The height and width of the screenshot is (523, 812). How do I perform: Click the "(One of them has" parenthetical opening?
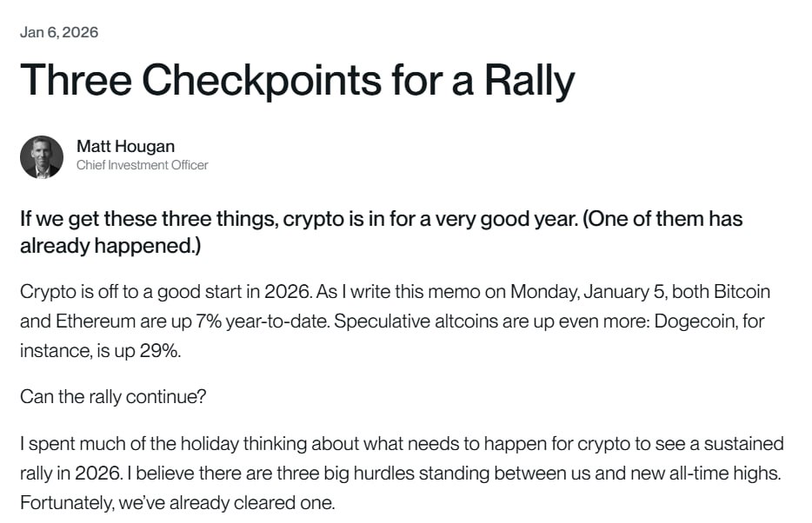tap(662, 218)
